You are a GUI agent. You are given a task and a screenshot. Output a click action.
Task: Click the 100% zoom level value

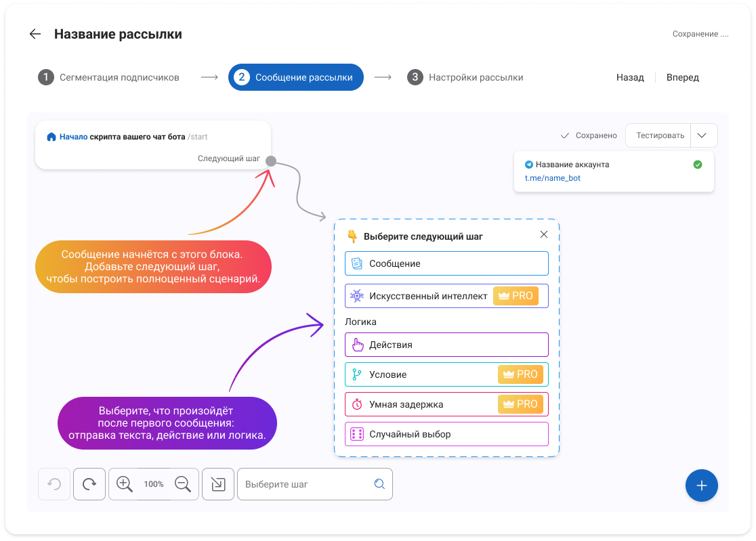tap(154, 484)
